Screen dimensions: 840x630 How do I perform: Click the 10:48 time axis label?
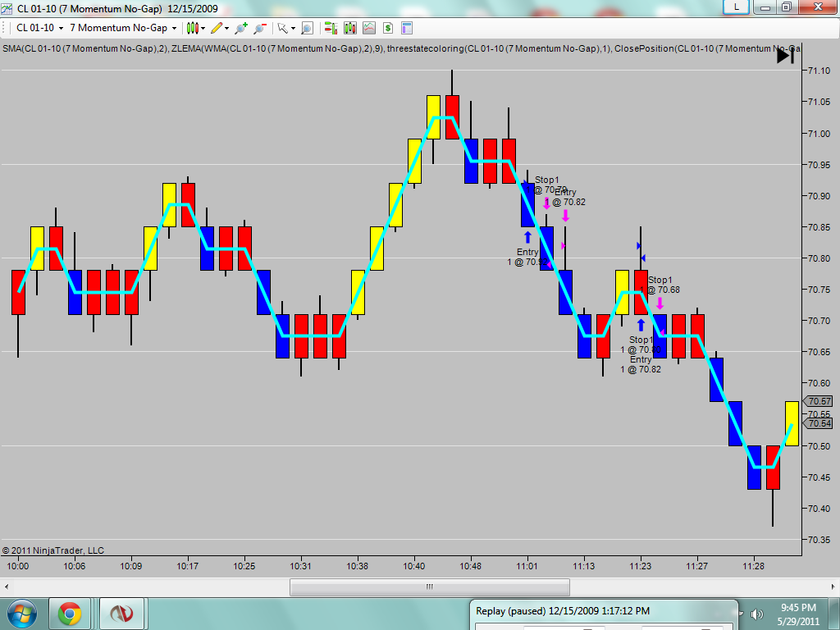[470, 566]
